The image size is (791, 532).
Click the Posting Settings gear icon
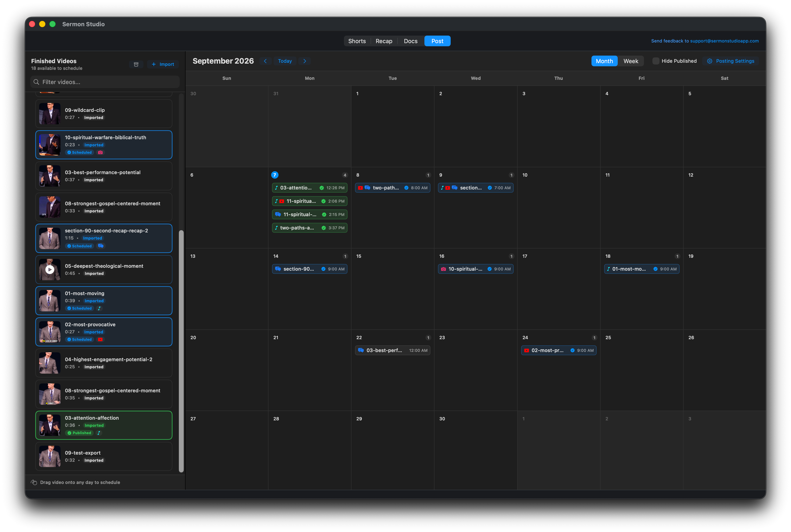pyautogui.click(x=710, y=61)
